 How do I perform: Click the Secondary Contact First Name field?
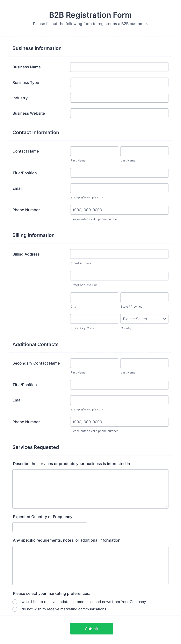[x=94, y=363]
